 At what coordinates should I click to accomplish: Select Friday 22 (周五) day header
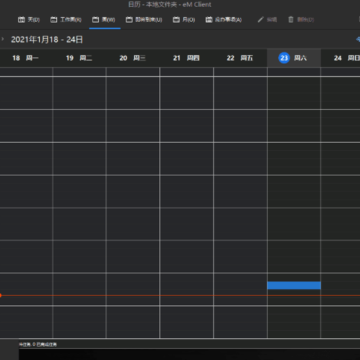tap(240, 58)
